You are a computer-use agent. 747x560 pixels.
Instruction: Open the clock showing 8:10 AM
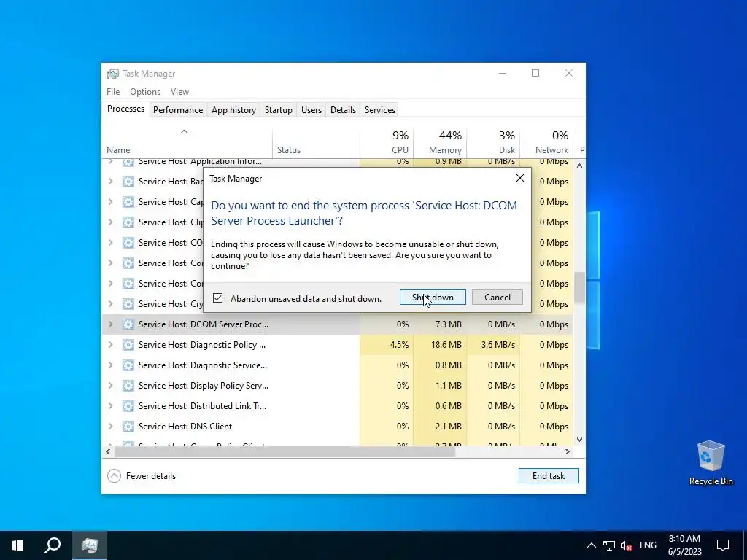[x=684, y=545]
